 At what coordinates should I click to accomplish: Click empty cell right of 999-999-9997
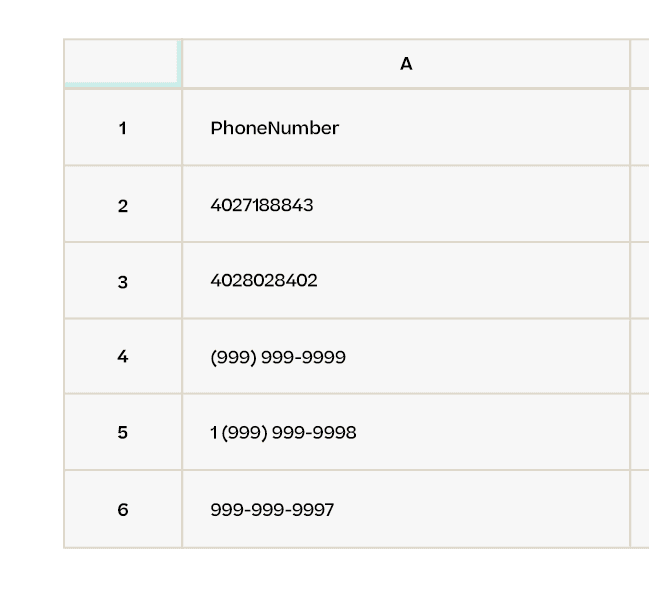tap(640, 509)
